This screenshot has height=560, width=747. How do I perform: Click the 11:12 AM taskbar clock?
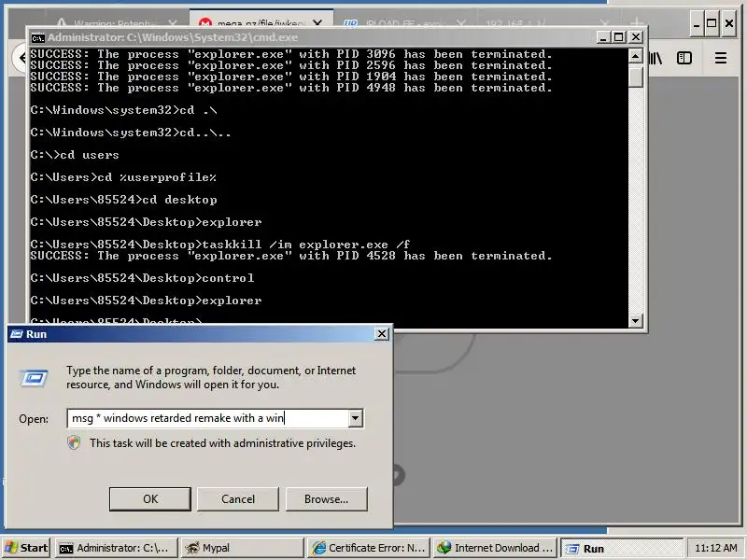pos(715,548)
